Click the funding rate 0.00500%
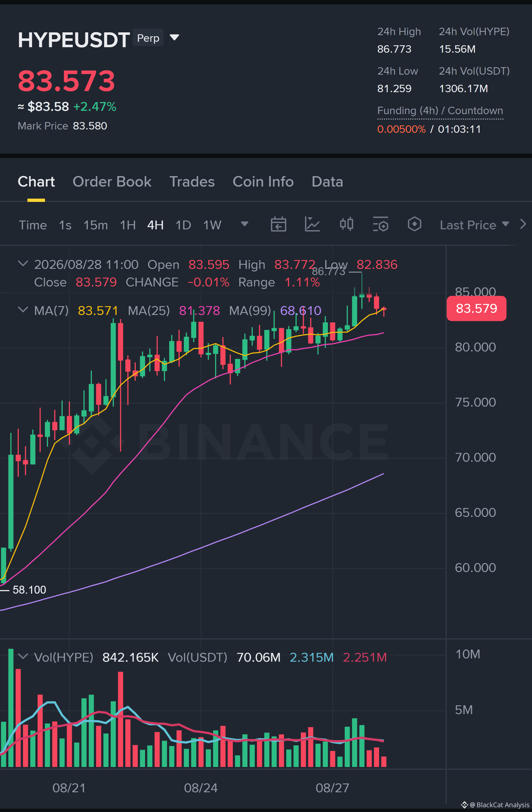Screen dimensions: 532x812 click(x=401, y=129)
